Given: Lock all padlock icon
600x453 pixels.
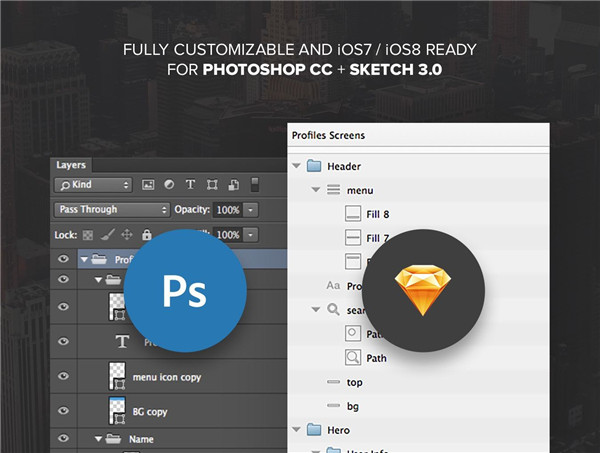Looking at the screenshot, I should [147, 235].
